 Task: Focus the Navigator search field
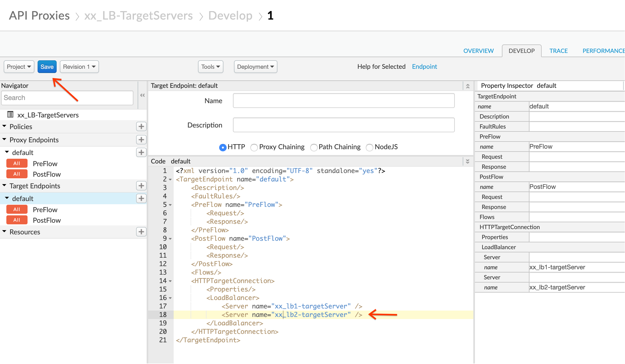(67, 98)
